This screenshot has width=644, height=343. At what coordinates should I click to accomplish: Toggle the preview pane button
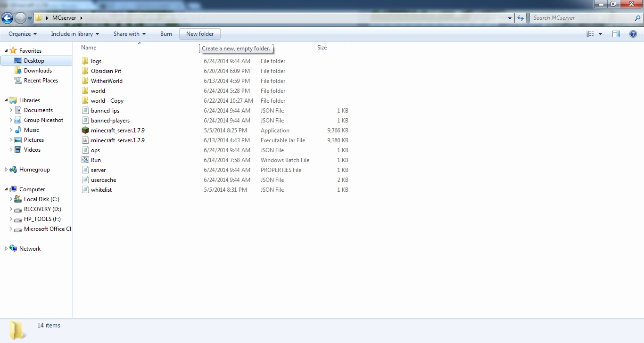tap(616, 34)
